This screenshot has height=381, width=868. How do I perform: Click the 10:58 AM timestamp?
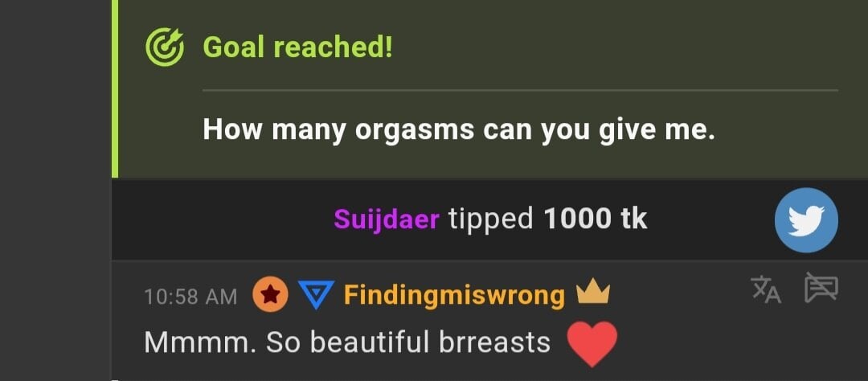[x=190, y=297]
